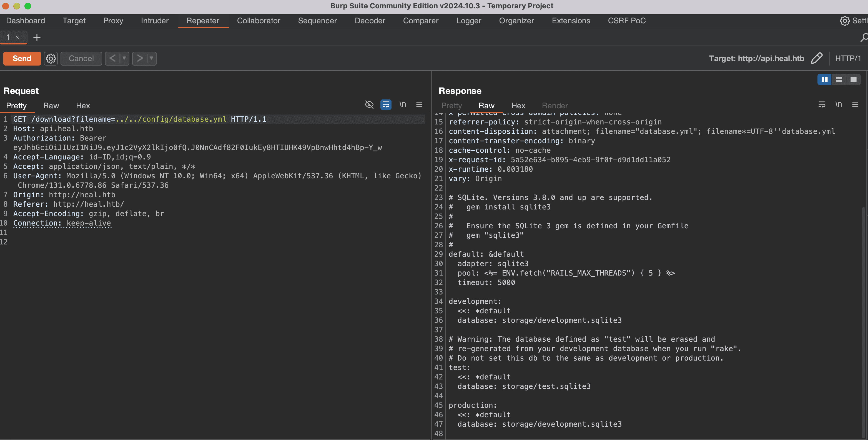Select side-by-side layout icon in Response panel
This screenshot has height=440, width=868.
click(x=824, y=79)
